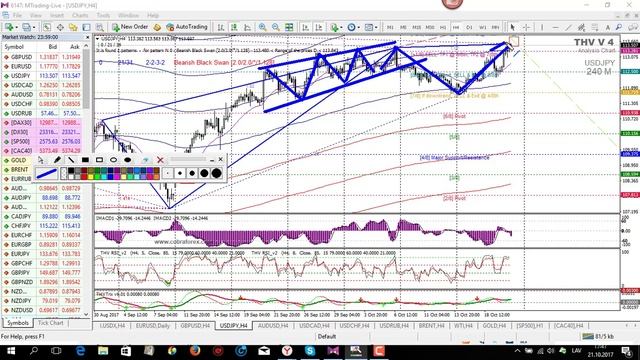This screenshot has height=360, width=640.
Task: Pick the bright green color swatch
Action: pos(97,177)
